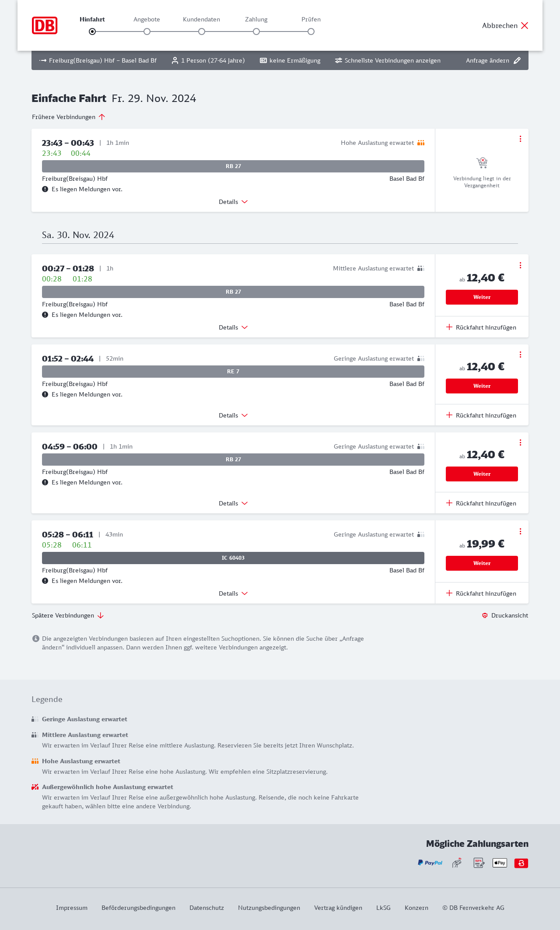Expand Details for the 23:43 RB 27 connection

tap(233, 202)
